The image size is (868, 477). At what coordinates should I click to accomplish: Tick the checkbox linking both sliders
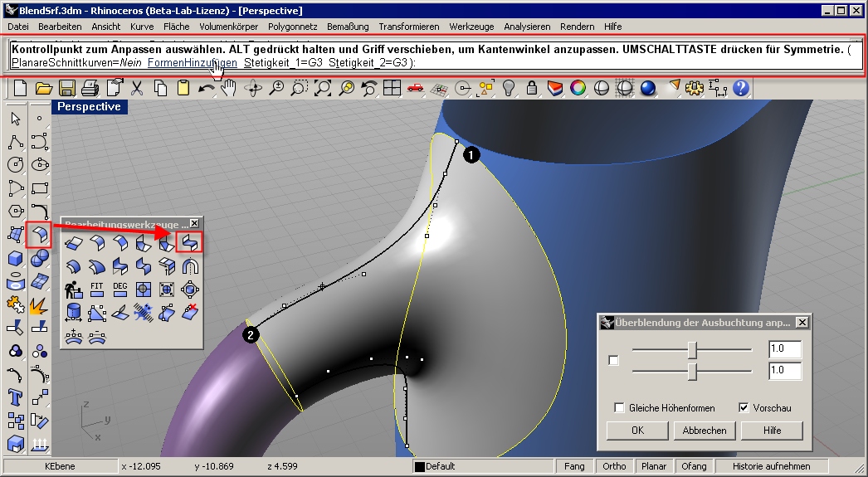coord(613,360)
